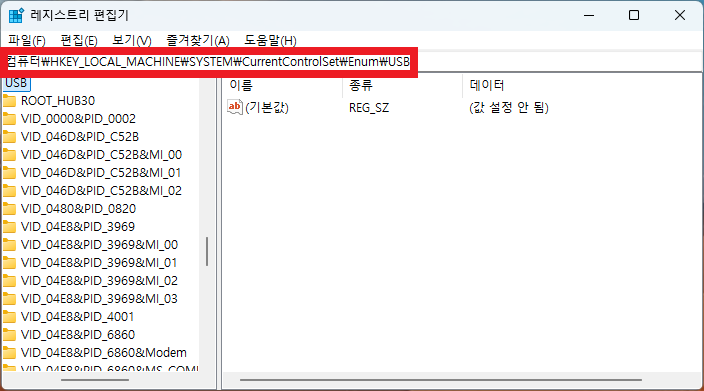The height and width of the screenshot is (391, 704).
Task: Click folder icon of VID_04E8&PID_6860
Action: click(x=9, y=334)
